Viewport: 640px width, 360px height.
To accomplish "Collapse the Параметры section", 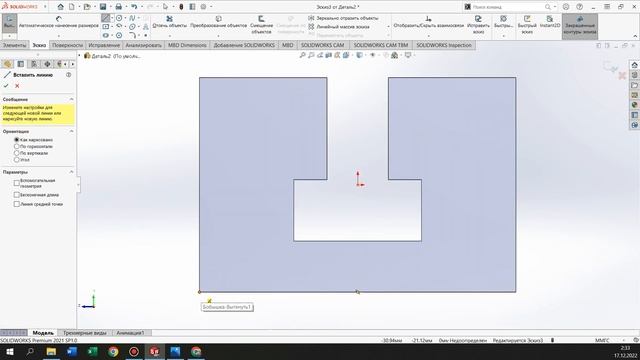I will coord(71,172).
